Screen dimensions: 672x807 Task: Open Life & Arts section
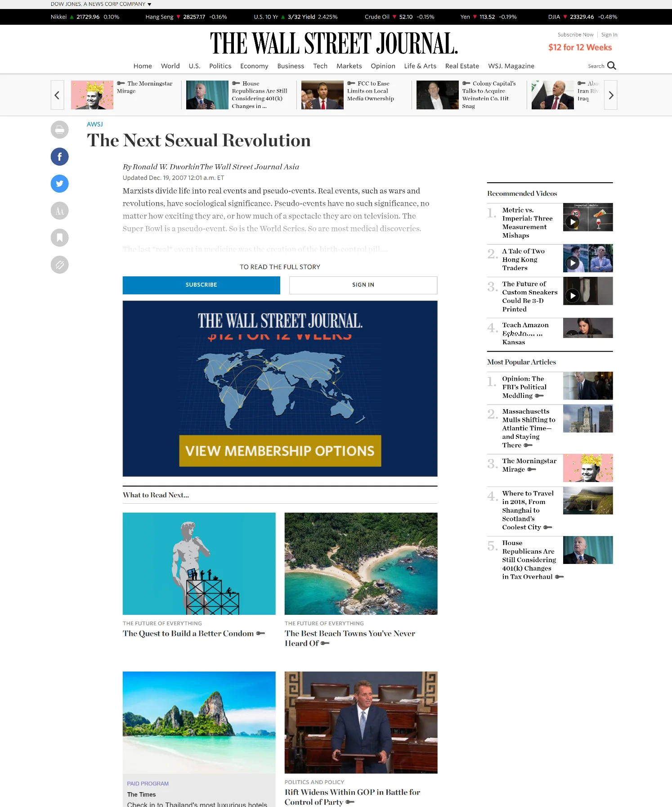(420, 66)
